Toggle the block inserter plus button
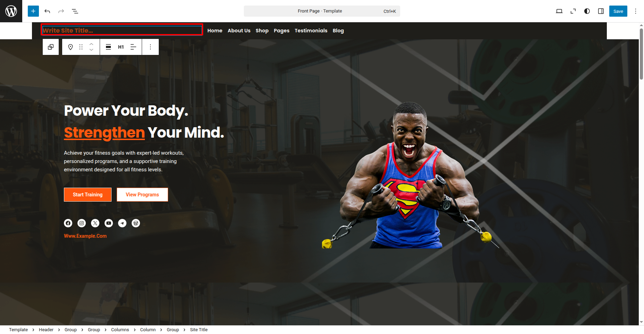Screen dimensions: 644x334 pyautogui.click(x=33, y=11)
